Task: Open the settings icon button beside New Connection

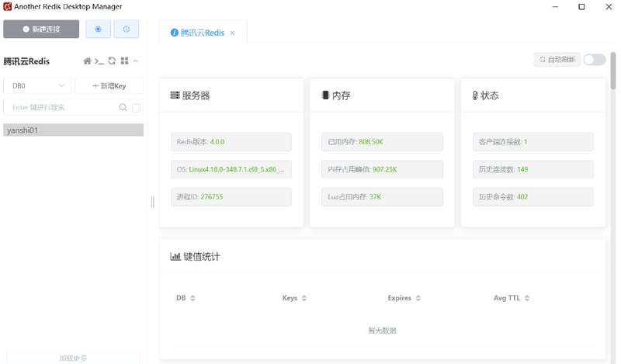Action: (99, 29)
